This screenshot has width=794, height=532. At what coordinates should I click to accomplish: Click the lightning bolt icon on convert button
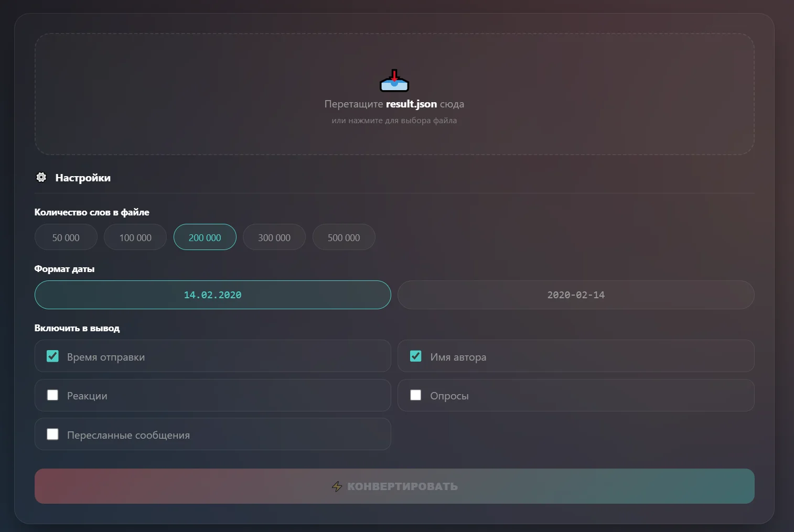[337, 487]
